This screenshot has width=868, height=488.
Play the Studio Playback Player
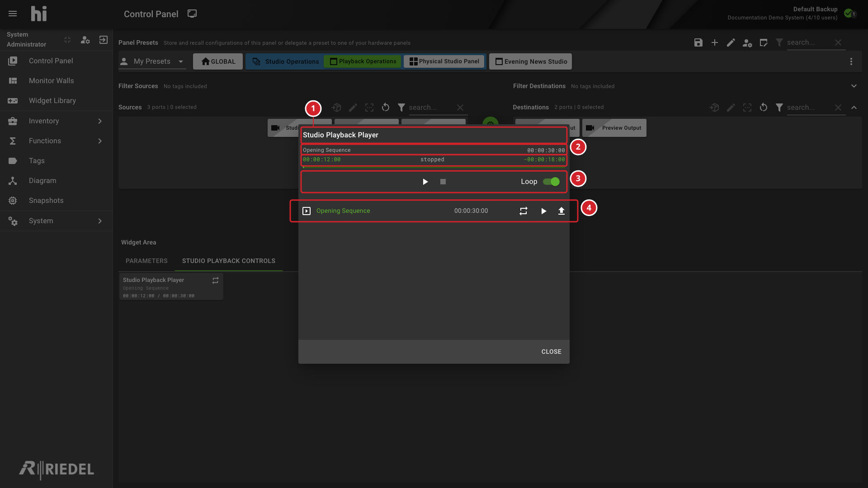point(425,182)
